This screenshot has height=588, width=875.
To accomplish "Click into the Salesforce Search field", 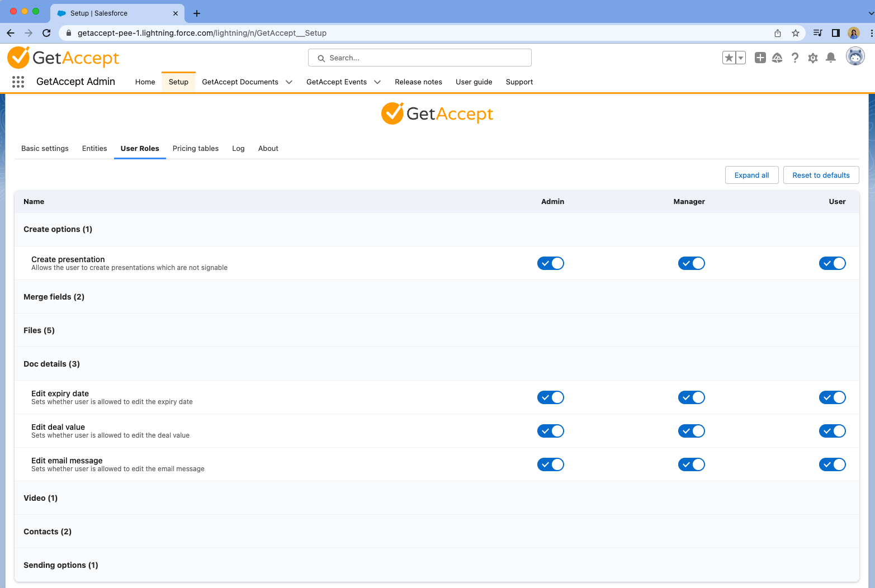I will coord(420,58).
